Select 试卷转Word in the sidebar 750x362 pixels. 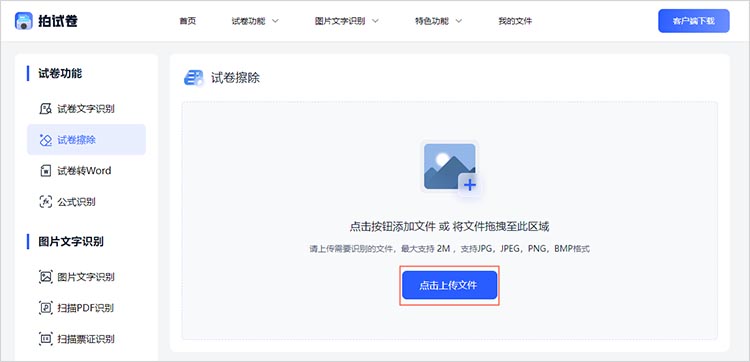coord(84,171)
